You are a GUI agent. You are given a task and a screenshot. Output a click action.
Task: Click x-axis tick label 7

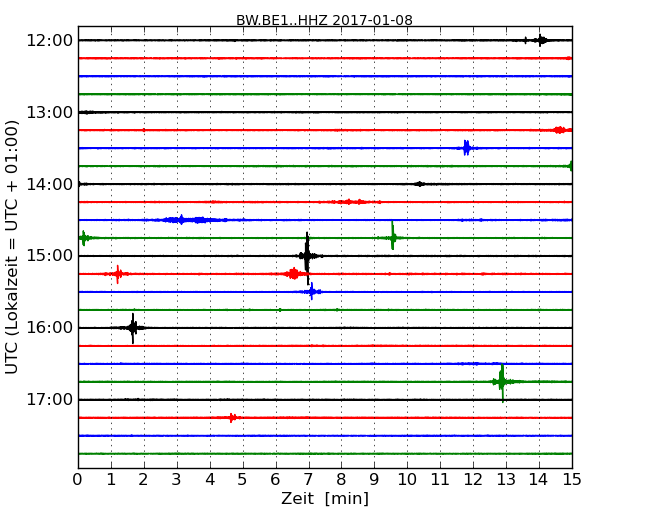coord(308,480)
